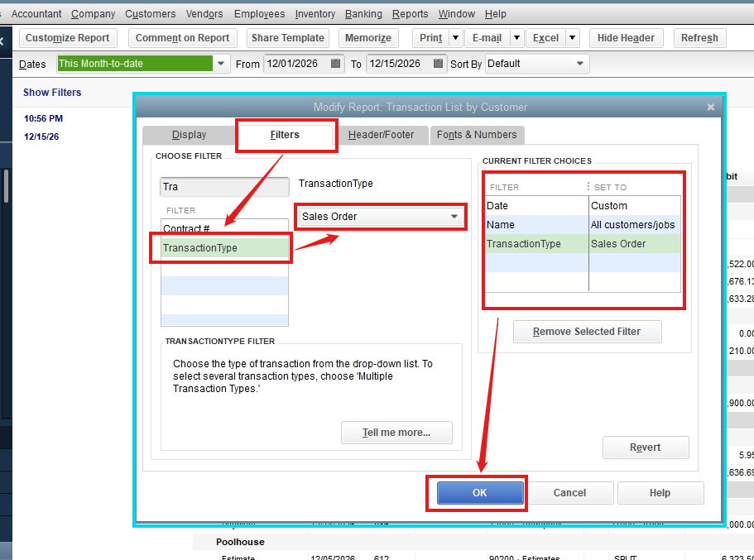Select the Name filter row
Viewport: 754px width, 560px height.
coord(583,225)
